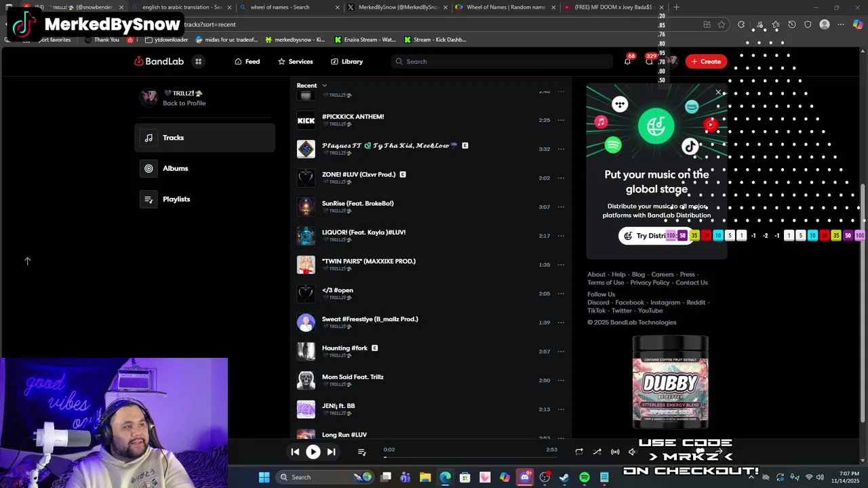Open more options for LIQUOR! track
This screenshot has height=488, width=868.
[561, 236]
